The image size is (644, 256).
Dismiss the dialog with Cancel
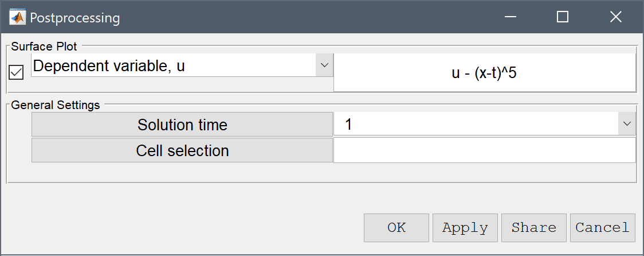tap(603, 228)
